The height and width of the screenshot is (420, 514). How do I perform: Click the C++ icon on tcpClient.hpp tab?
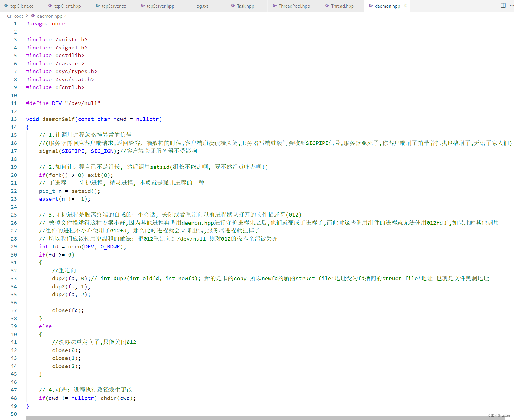coord(50,6)
